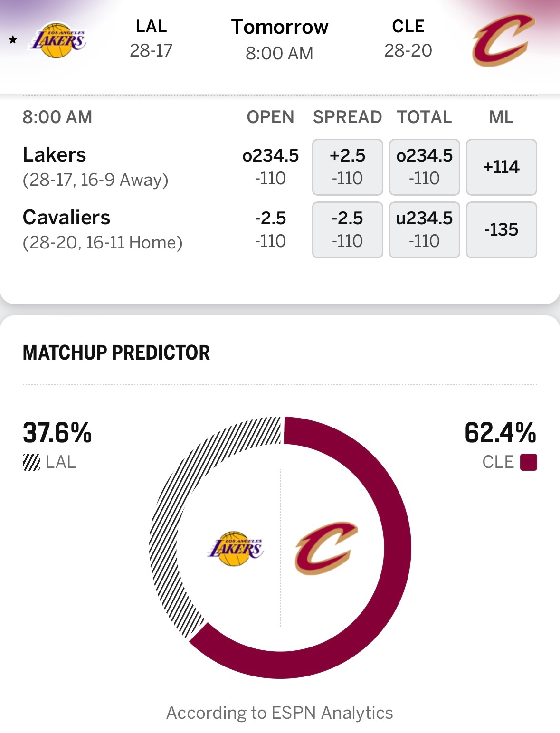
Task: Open the Lakers team name link
Action: tap(55, 155)
